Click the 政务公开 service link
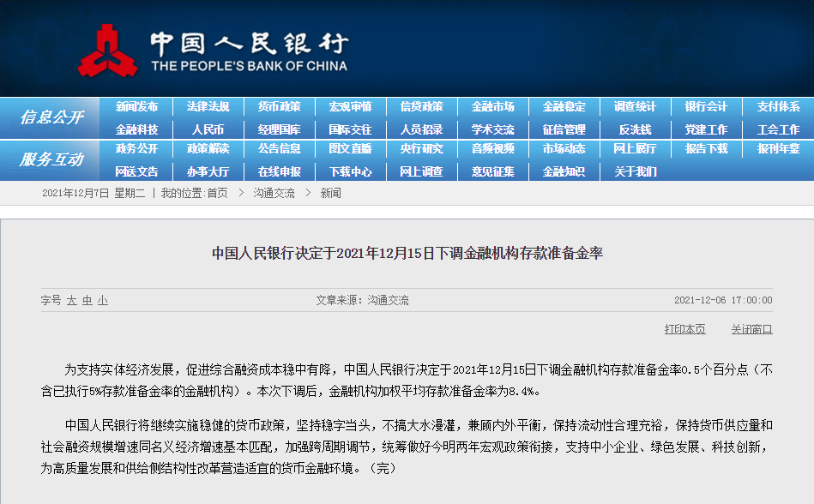The image size is (814, 504). click(x=137, y=149)
